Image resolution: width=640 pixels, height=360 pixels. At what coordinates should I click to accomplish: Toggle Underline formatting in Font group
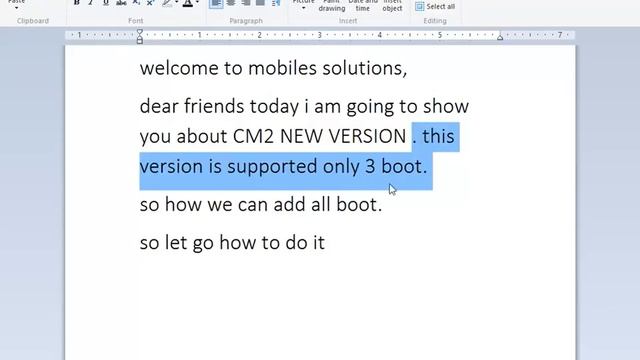tap(106, 3)
